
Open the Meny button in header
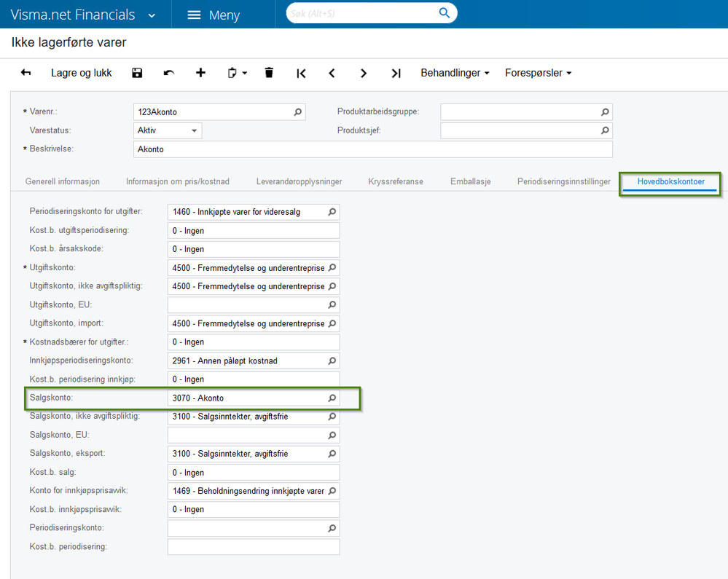click(214, 15)
